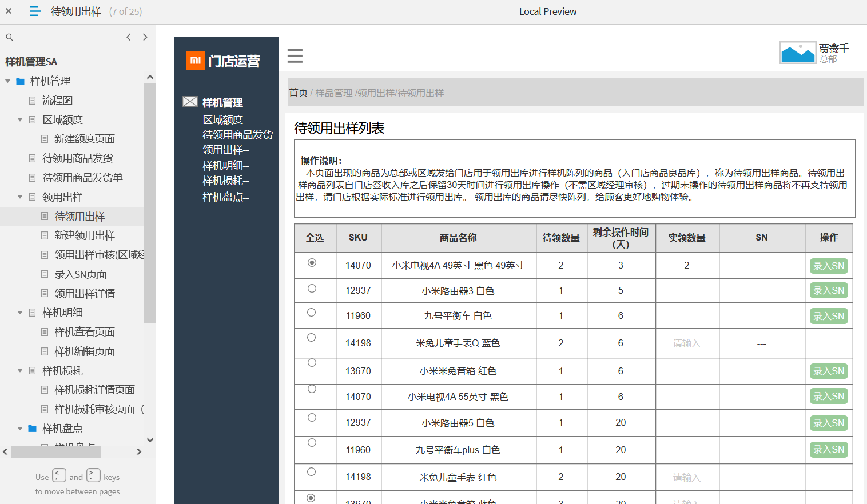The width and height of the screenshot is (867, 504).
Task: Click the sidebar scroll-up arrow
Action: pos(150,77)
